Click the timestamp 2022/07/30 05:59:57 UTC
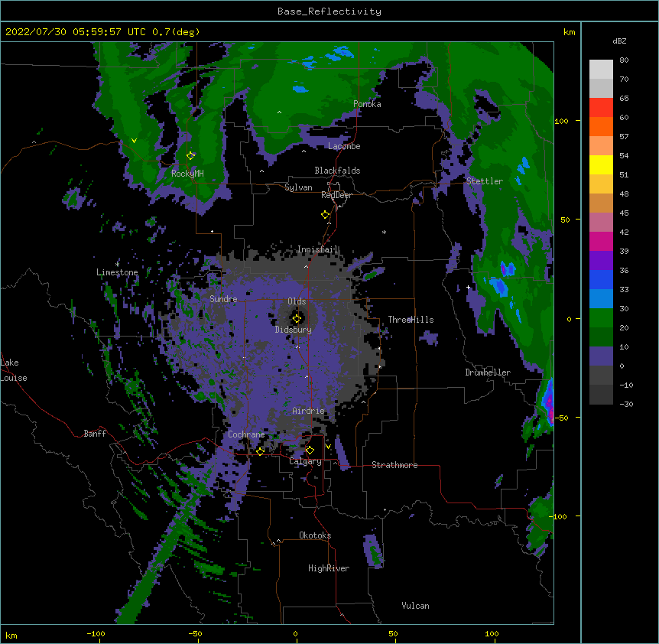Image resolution: width=659 pixels, height=644 pixels. [x=76, y=32]
